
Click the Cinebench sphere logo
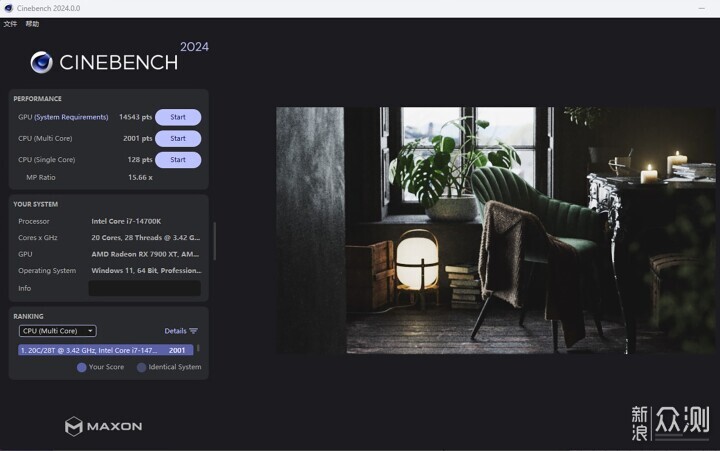point(42,62)
